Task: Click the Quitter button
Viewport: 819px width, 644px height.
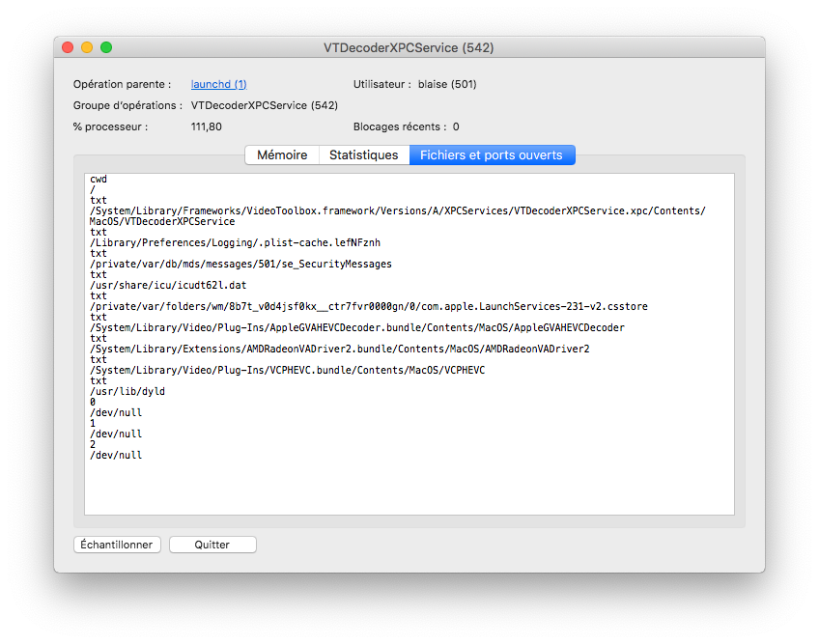Action: [x=212, y=545]
